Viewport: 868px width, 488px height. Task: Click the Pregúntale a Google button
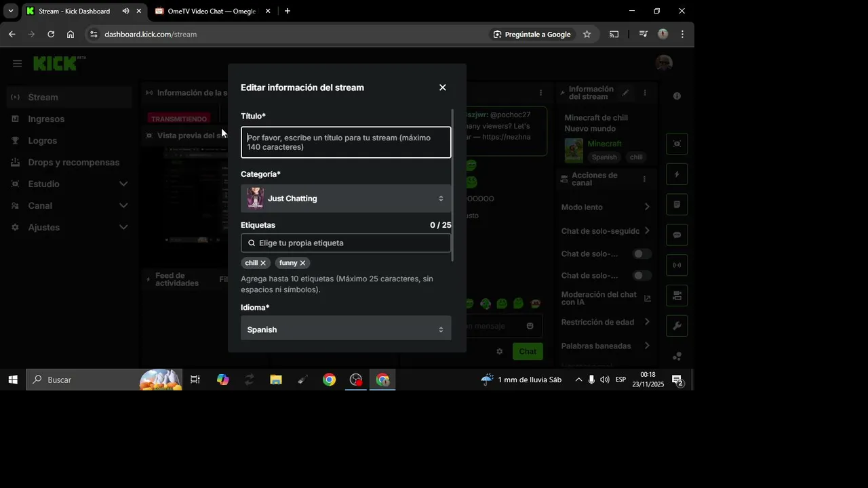(x=532, y=34)
